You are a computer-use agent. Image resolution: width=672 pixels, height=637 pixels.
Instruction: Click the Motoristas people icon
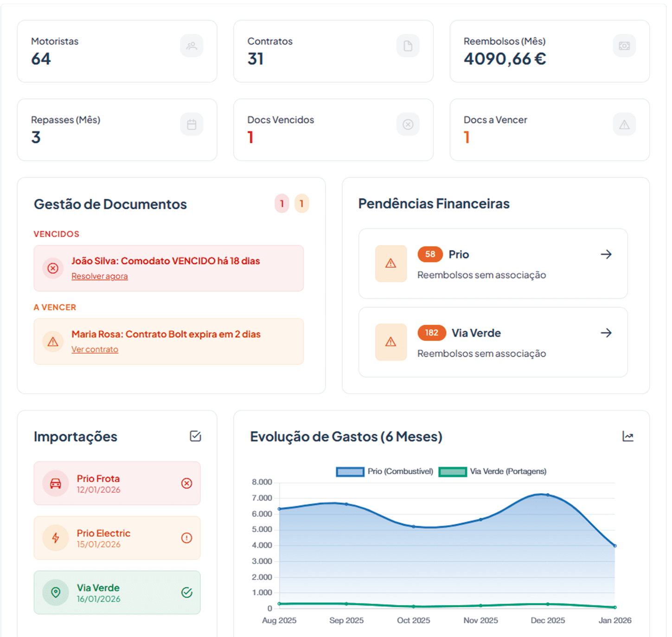pos(192,46)
